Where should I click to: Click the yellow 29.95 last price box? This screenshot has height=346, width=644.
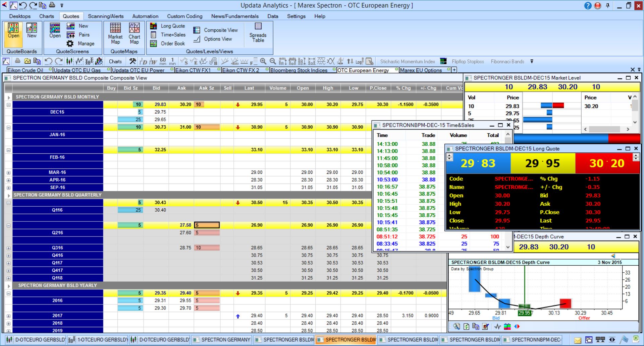(x=543, y=163)
